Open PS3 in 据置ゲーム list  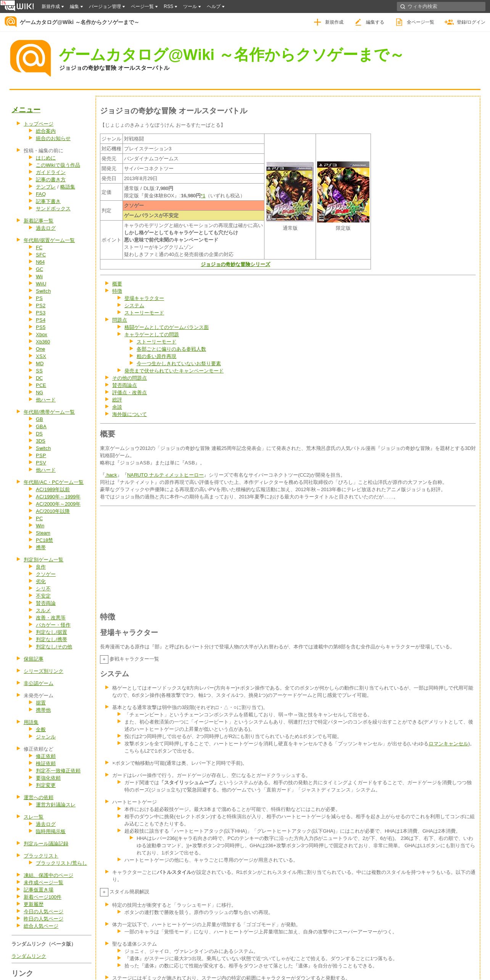(40, 313)
